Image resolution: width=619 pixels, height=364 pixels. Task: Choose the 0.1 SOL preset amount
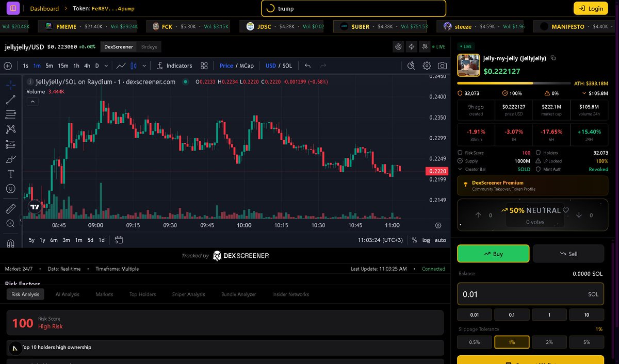(x=512, y=315)
